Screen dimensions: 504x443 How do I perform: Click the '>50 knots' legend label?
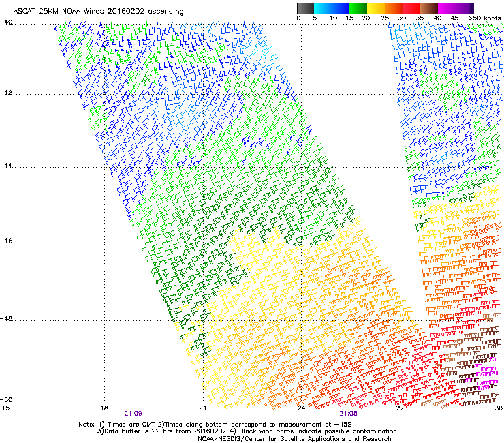click(484, 18)
